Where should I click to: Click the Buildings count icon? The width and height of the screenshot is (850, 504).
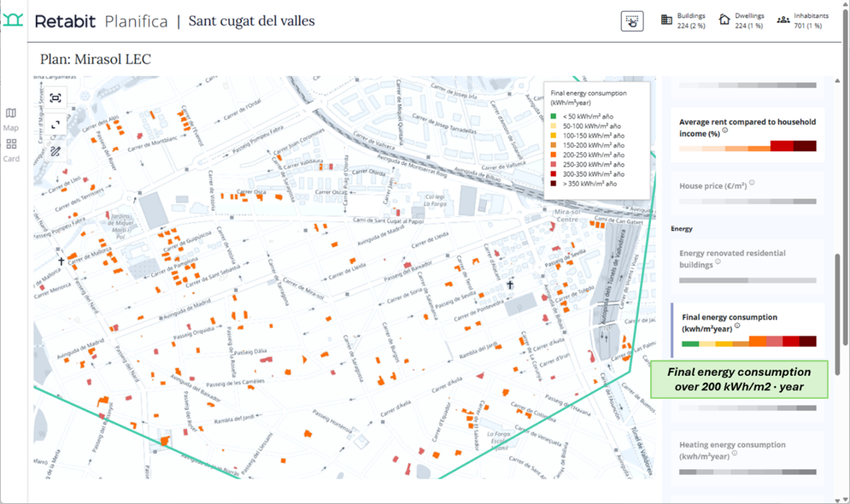(667, 20)
